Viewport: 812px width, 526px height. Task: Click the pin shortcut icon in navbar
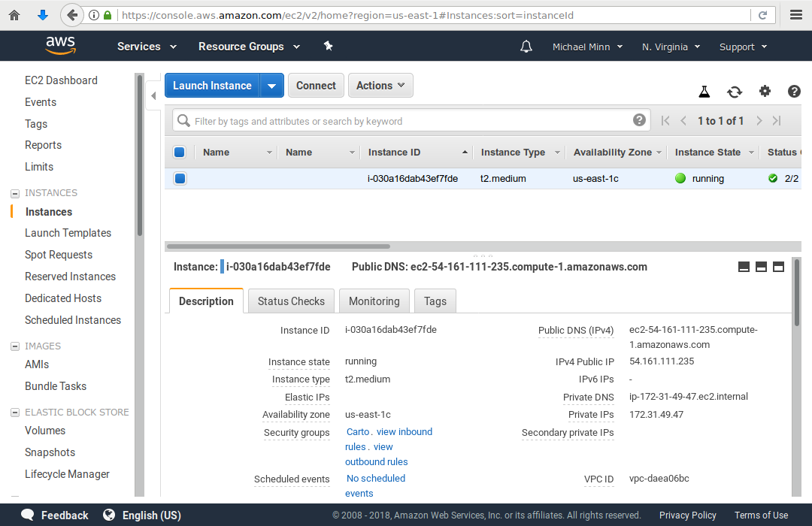click(x=328, y=46)
